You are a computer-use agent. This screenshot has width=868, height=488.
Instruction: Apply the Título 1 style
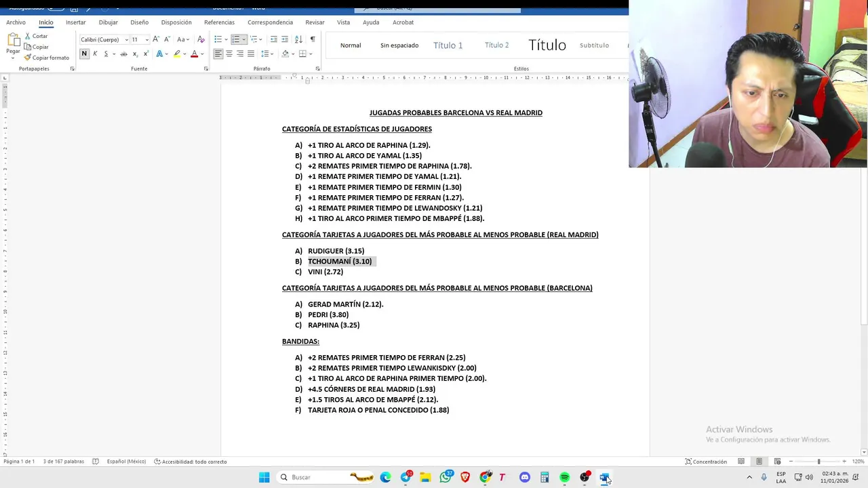coord(448,45)
